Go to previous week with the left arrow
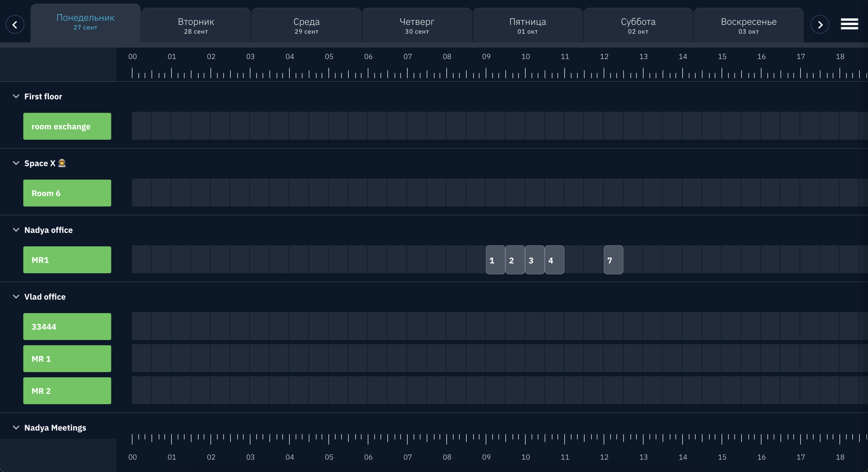This screenshot has width=868, height=472. (x=15, y=25)
